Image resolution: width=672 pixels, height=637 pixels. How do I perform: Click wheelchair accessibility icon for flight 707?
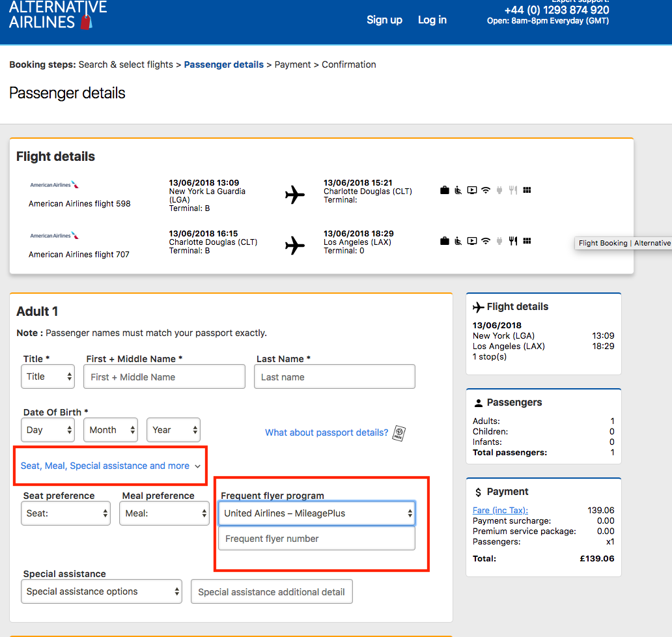[x=458, y=241]
